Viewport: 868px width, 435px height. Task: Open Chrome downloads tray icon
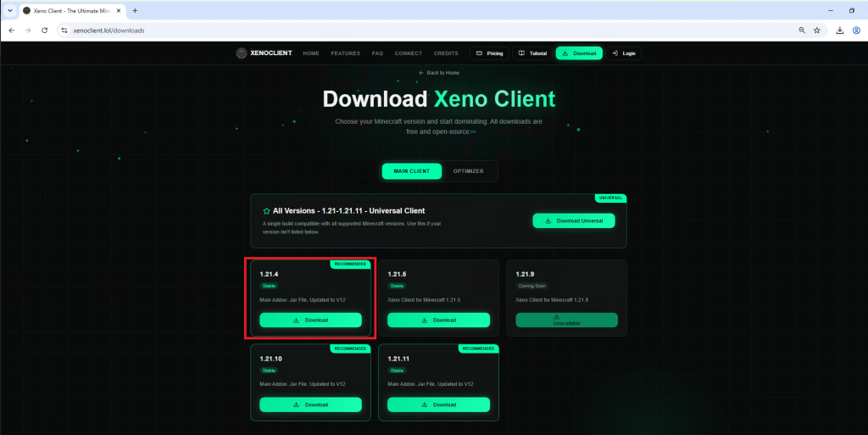point(840,31)
